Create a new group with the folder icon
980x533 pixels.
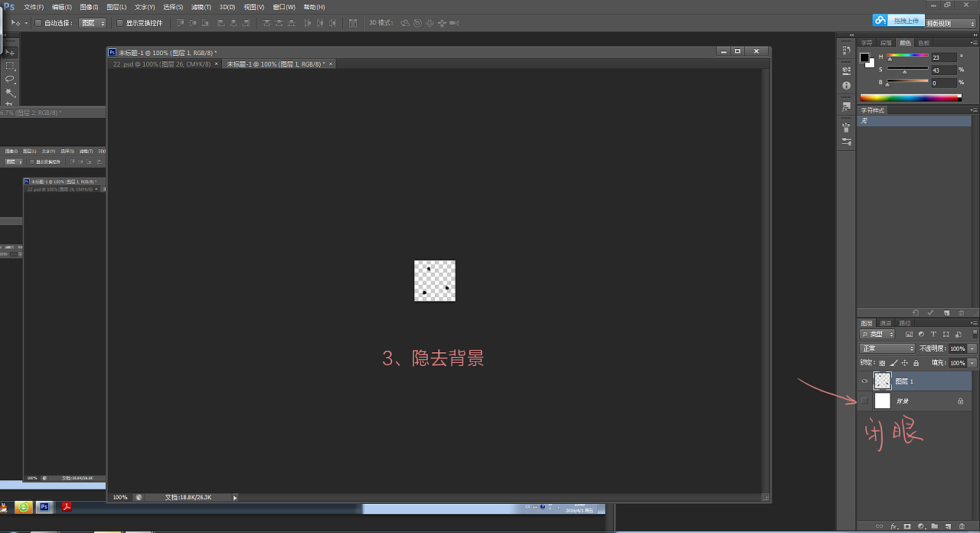pos(934,526)
